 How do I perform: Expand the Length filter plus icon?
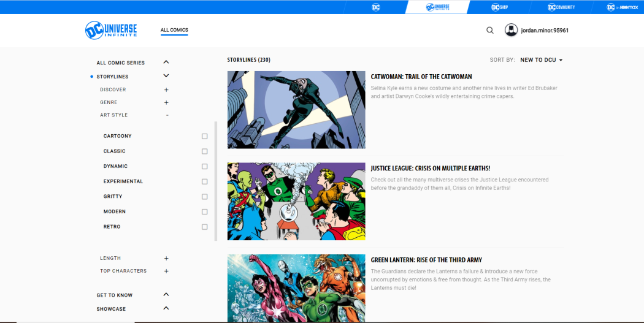coord(166,259)
